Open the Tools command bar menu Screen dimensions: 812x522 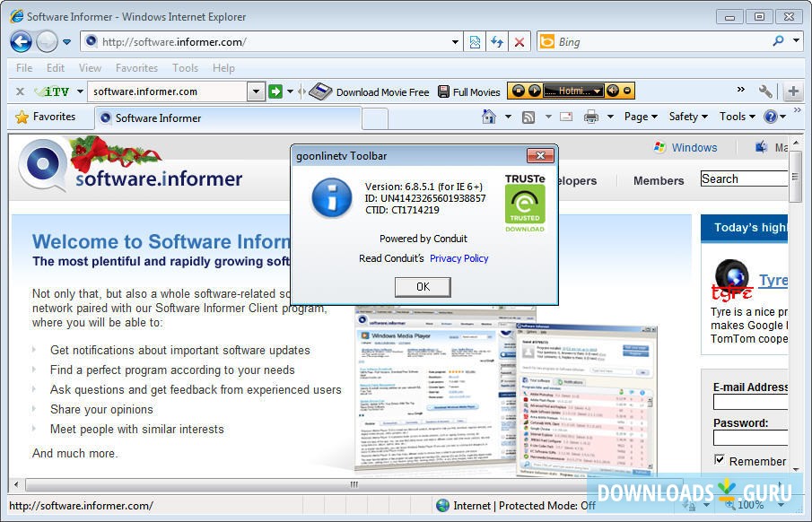click(x=737, y=117)
